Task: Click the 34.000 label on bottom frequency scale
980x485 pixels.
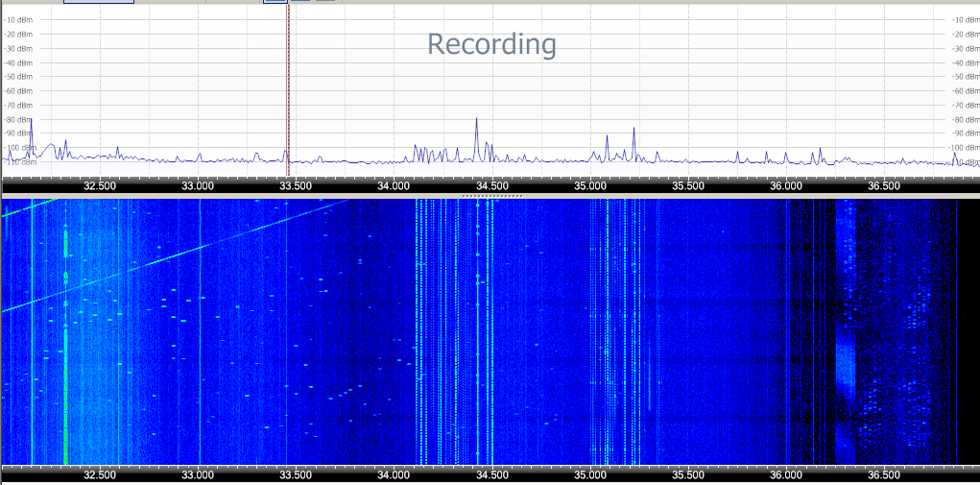Action: 394,474
